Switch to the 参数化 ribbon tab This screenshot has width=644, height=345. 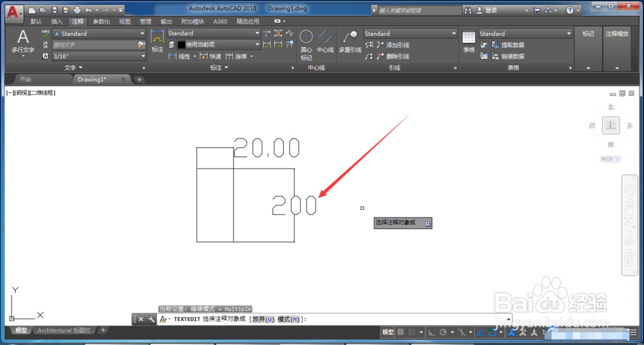pyautogui.click(x=102, y=22)
